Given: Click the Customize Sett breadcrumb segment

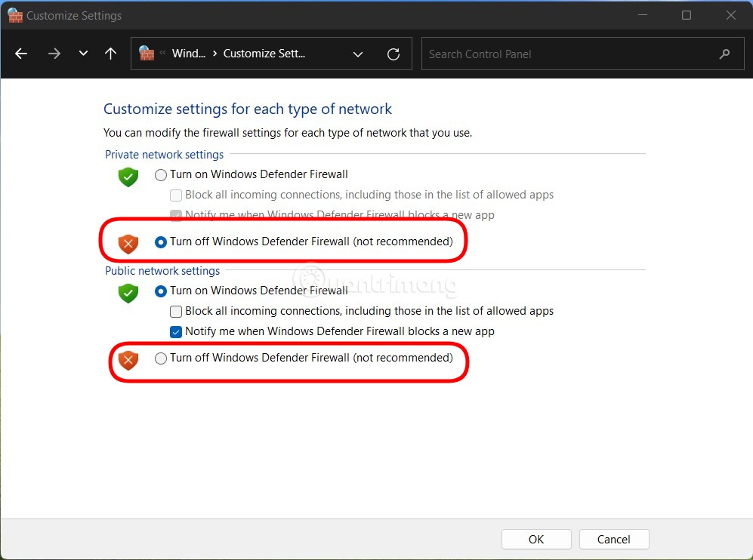Looking at the screenshot, I should point(265,53).
